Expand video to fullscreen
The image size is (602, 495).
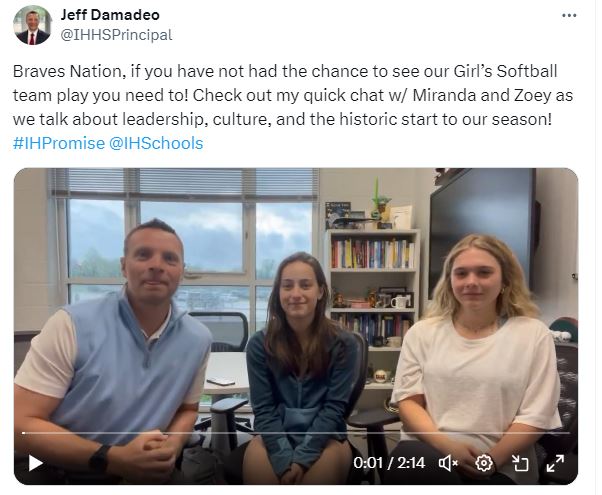tap(555, 463)
